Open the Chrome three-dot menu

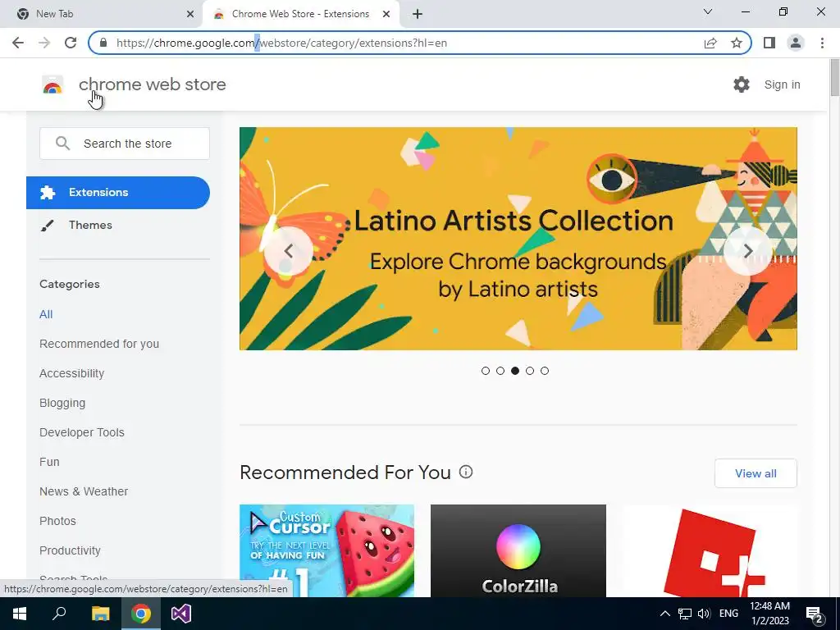click(x=822, y=43)
